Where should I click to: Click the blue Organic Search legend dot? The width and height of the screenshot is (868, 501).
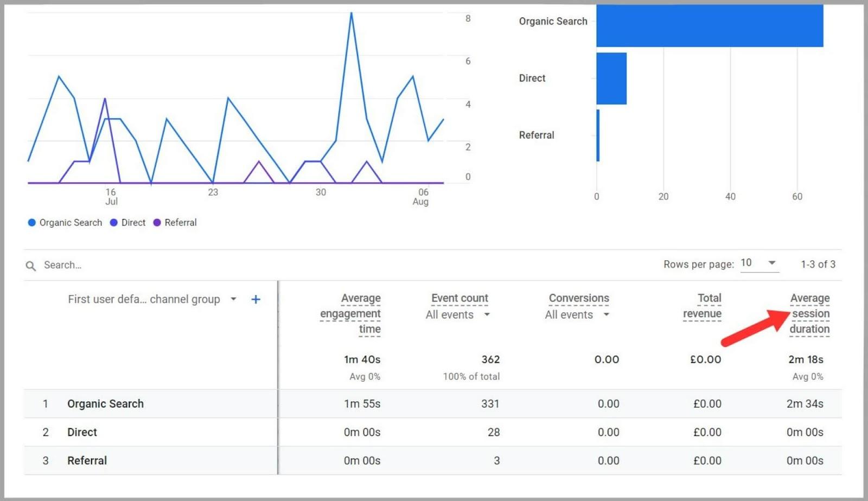tap(31, 222)
